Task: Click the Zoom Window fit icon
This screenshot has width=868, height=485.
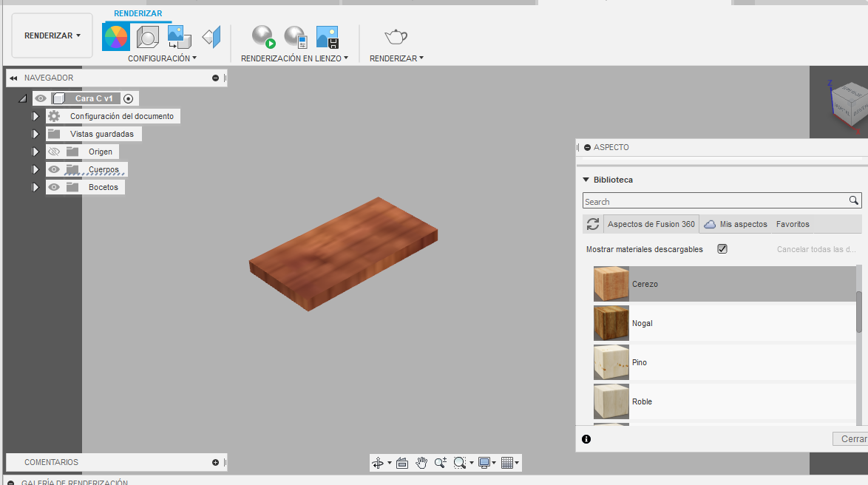Action: (459, 463)
